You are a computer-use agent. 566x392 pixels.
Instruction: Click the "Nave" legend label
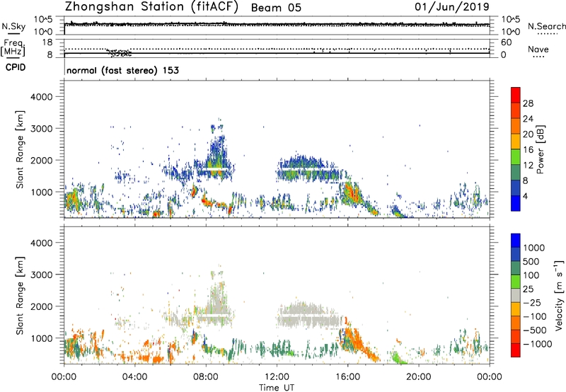[x=538, y=50]
